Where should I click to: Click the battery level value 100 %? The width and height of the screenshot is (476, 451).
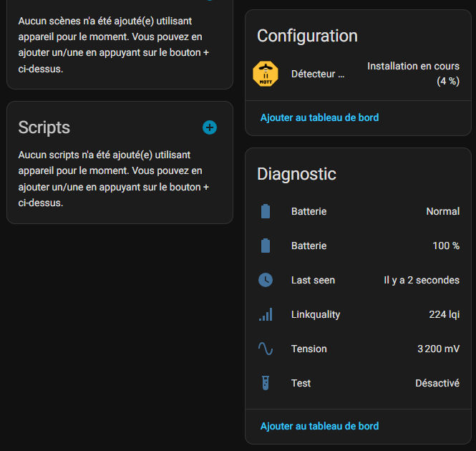point(446,246)
